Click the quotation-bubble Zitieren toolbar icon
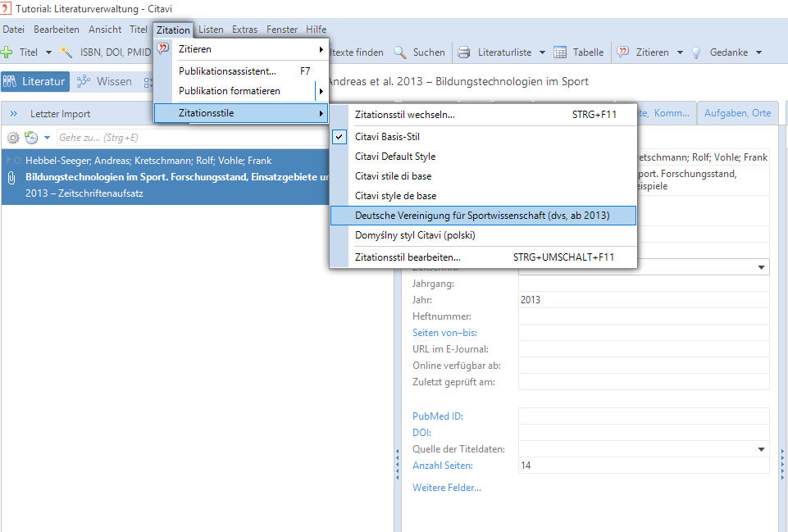Viewport: 788px width, 532px height. click(623, 52)
